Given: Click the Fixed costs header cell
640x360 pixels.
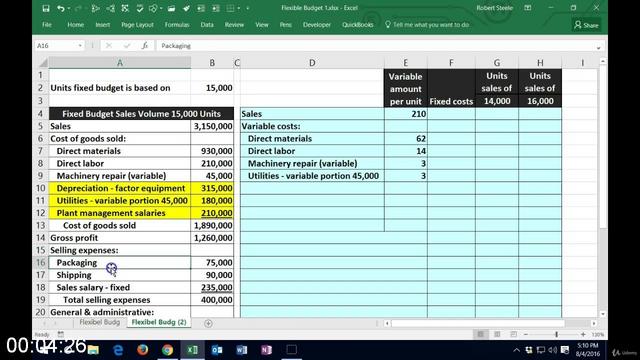Looking at the screenshot, I should [451, 88].
